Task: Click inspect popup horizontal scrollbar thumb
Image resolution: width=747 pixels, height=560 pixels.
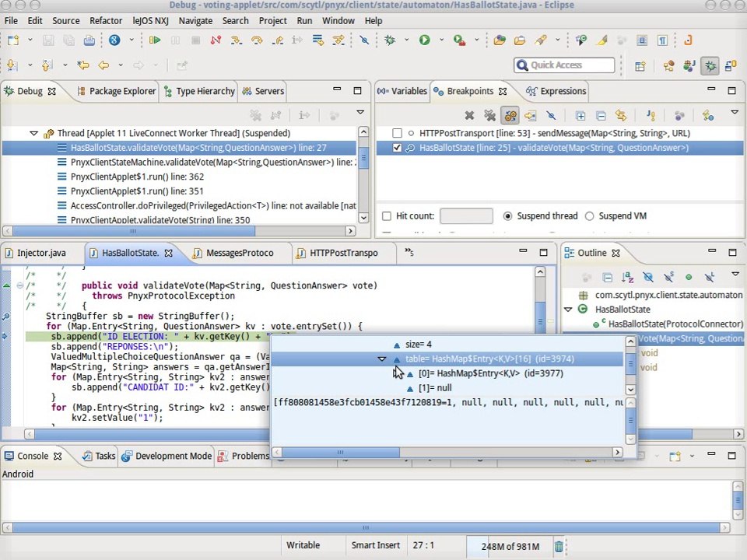Action: [x=340, y=453]
